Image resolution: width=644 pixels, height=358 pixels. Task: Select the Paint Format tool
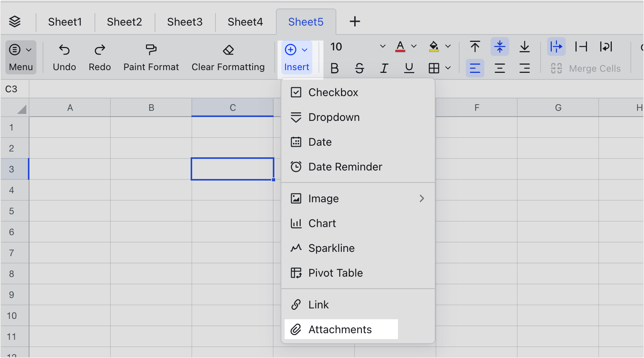point(151,57)
